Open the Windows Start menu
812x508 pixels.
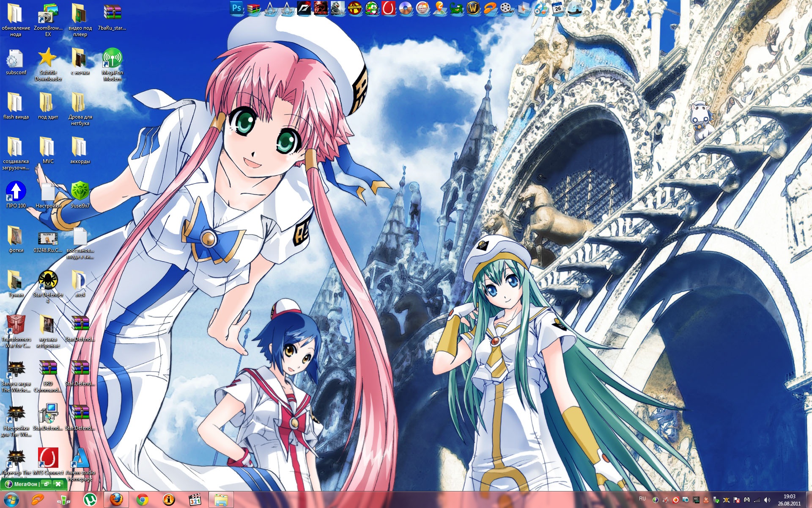11,500
